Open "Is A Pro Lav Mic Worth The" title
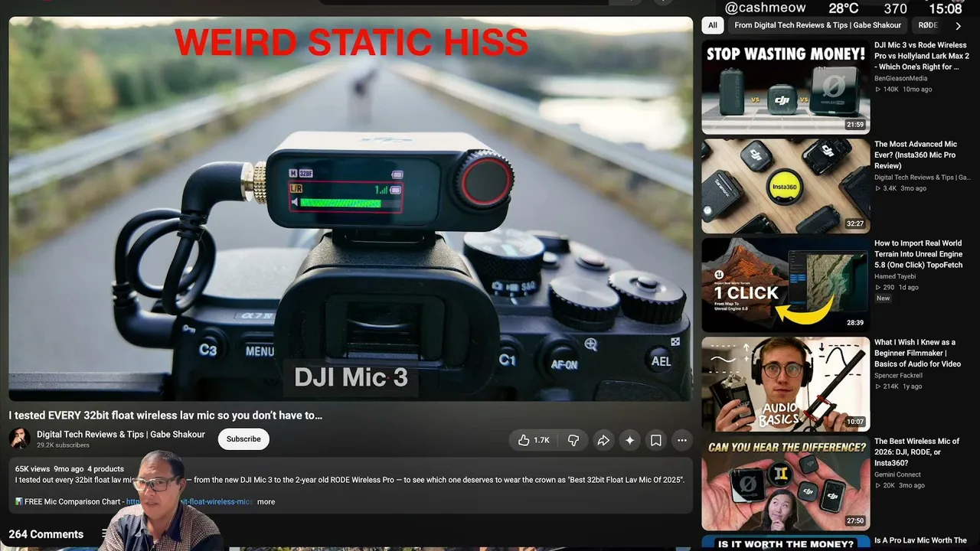Screen dimensions: 980x551 pyautogui.click(x=920, y=540)
